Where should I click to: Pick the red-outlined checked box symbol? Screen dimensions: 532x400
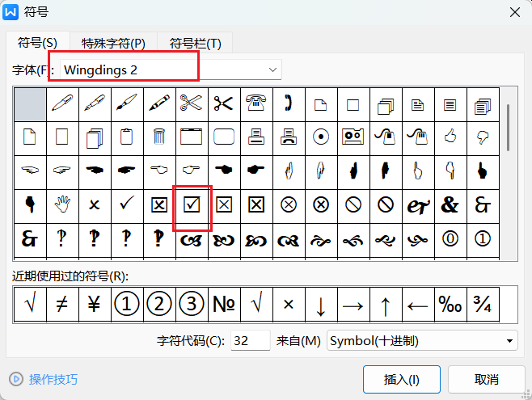[x=192, y=205]
